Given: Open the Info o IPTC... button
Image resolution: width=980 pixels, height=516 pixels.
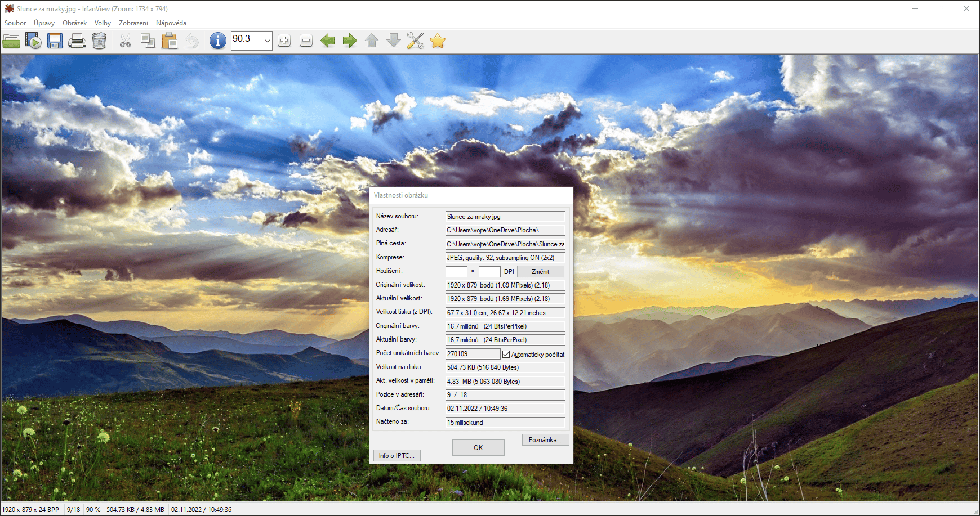Looking at the screenshot, I should (397, 456).
